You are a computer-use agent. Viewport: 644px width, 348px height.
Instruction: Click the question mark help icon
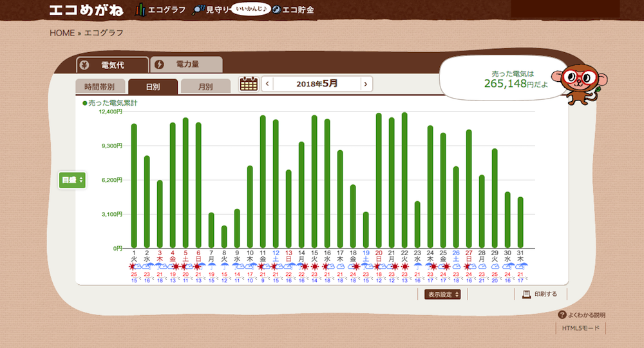[562, 315]
